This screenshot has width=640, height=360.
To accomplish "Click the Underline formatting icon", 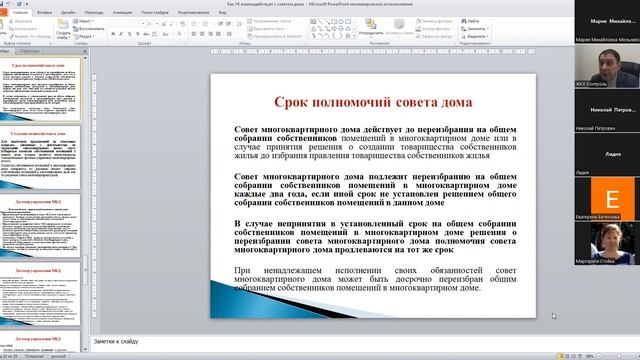I will [x=129, y=34].
